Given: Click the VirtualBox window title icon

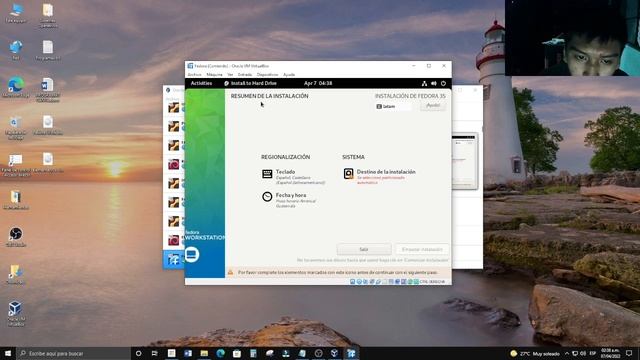Looking at the screenshot, I should coord(190,66).
